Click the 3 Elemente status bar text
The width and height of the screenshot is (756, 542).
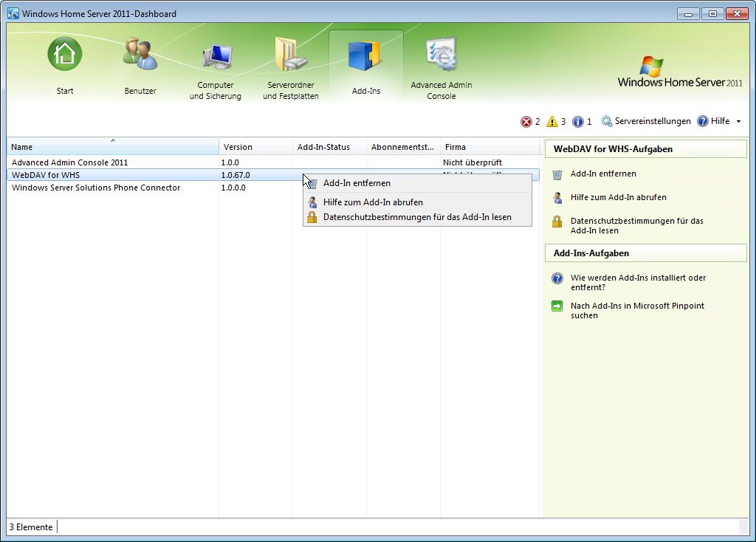(x=31, y=527)
